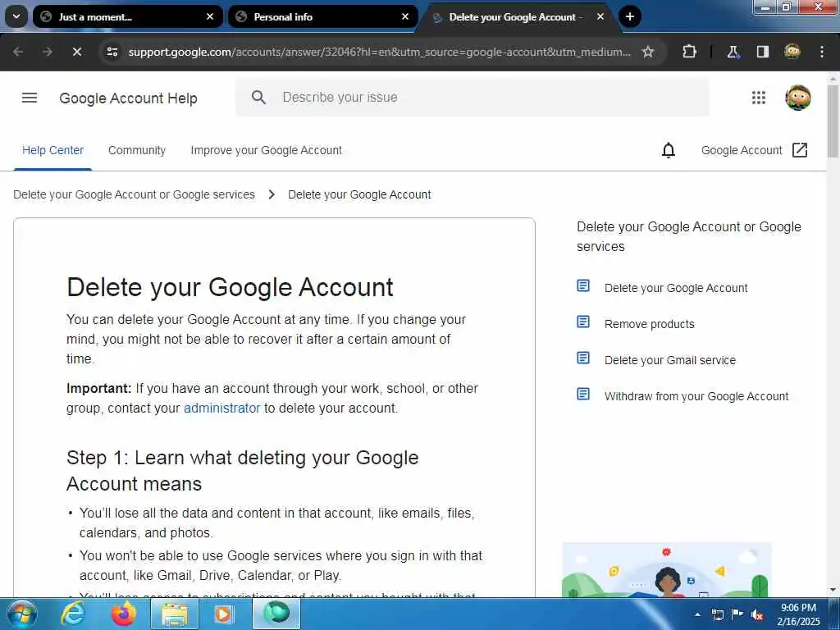Screen dimensions: 840x630
Task: Open sidebar article 'Delete your Gmail service'
Action: [x=669, y=361]
